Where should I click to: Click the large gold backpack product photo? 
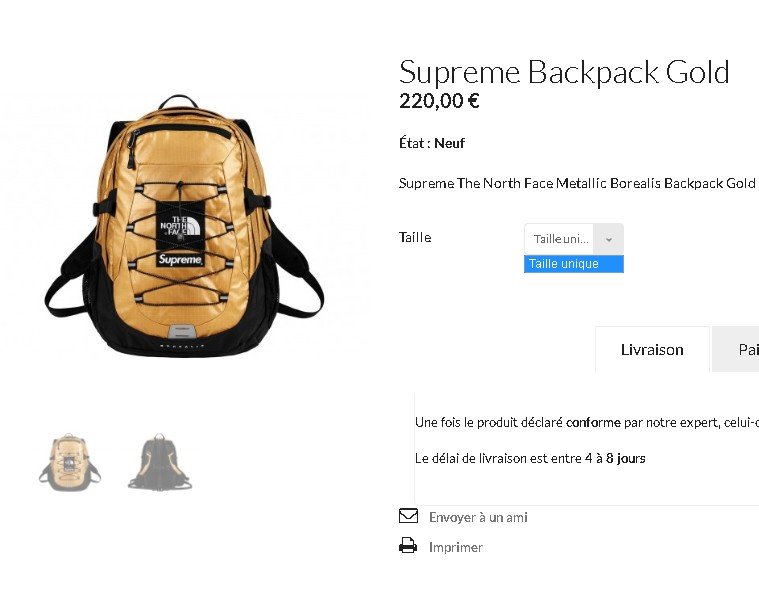click(x=184, y=226)
